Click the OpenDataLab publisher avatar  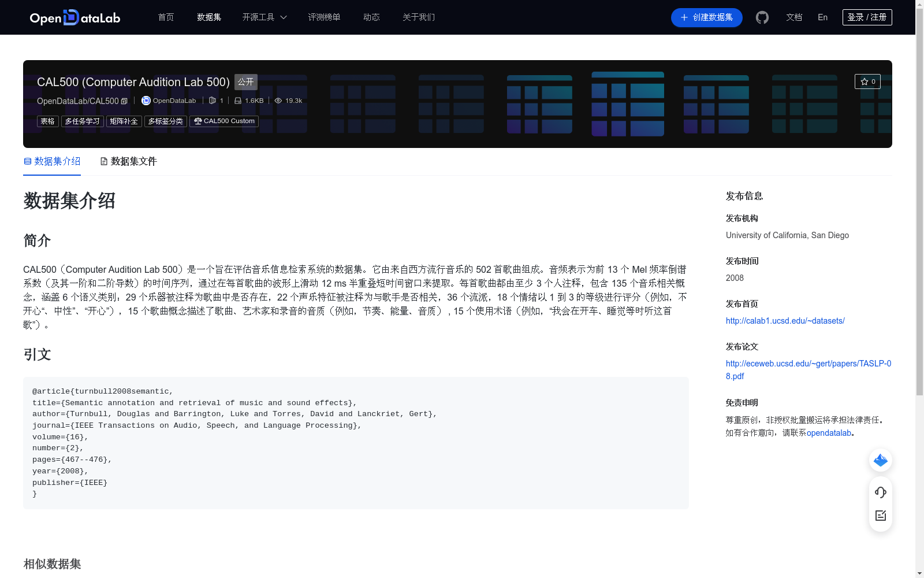coord(146,101)
